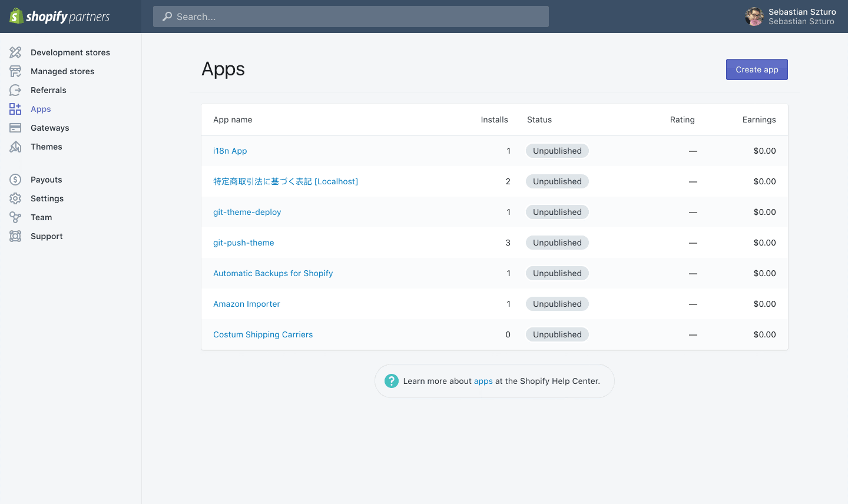The width and height of the screenshot is (848, 504).
Task: Open Sebastian Szturo account menu
Action: pyautogui.click(x=790, y=16)
